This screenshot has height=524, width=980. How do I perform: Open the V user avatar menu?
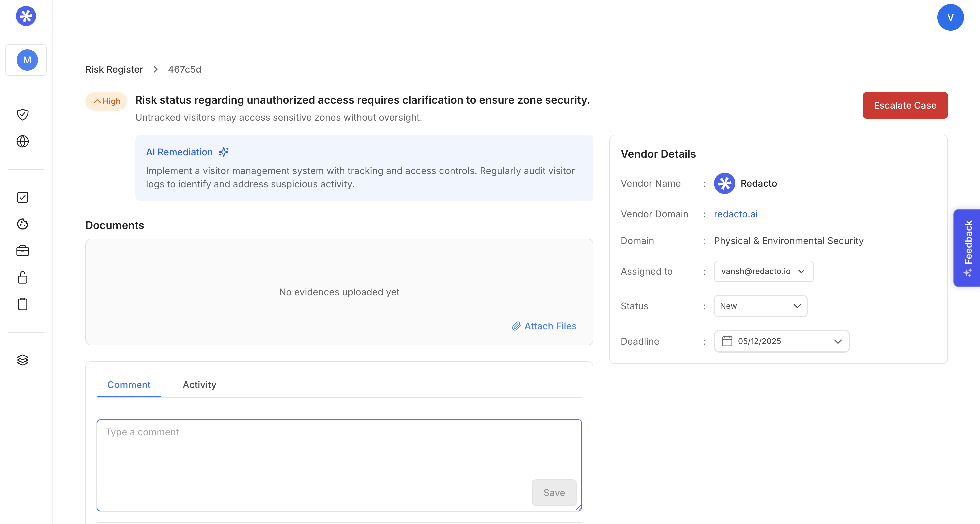pos(950,18)
